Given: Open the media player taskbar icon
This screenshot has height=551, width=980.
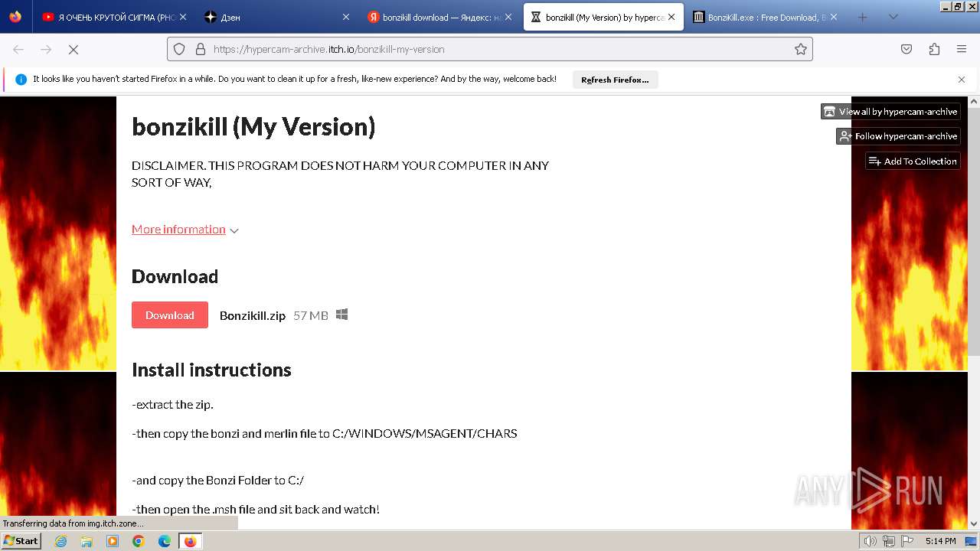Looking at the screenshot, I should pyautogui.click(x=113, y=541).
